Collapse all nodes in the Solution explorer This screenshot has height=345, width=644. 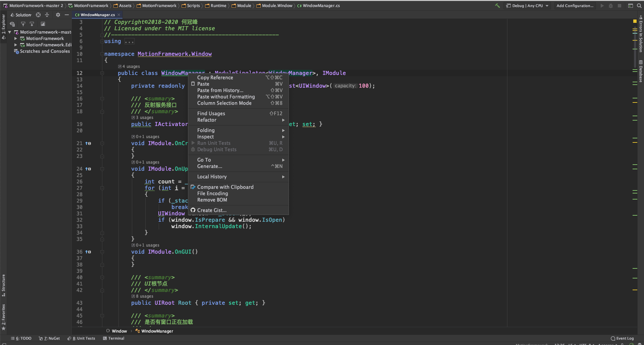[x=47, y=15]
